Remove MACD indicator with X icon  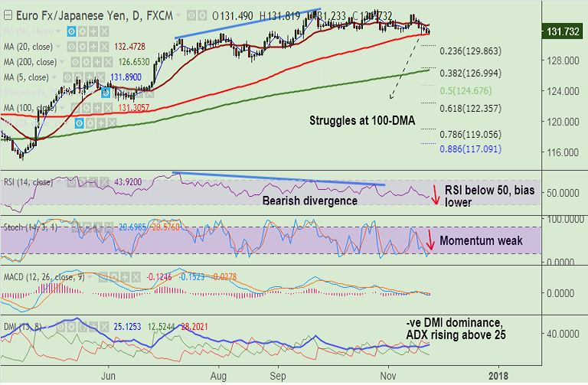click(x=136, y=277)
